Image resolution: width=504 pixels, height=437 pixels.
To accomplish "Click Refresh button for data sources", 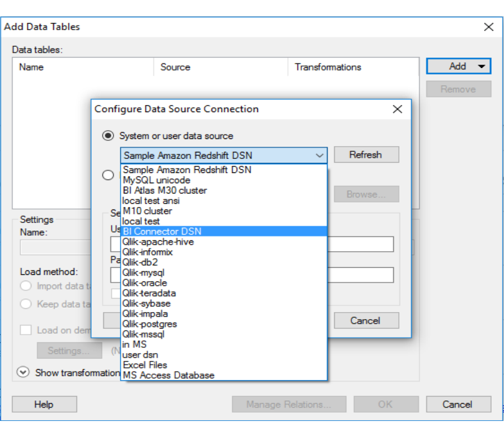I will 366,155.
